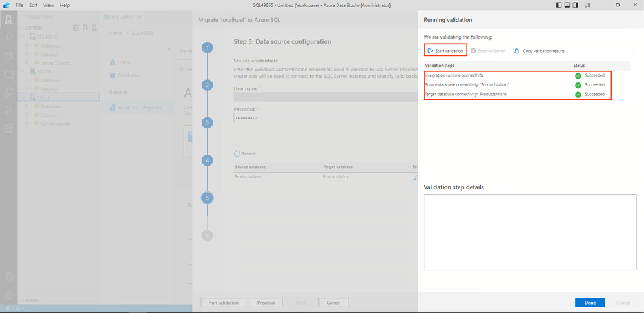Image resolution: width=644 pixels, height=313 pixels.
Task: Click the Run validation button
Action: tap(224, 302)
